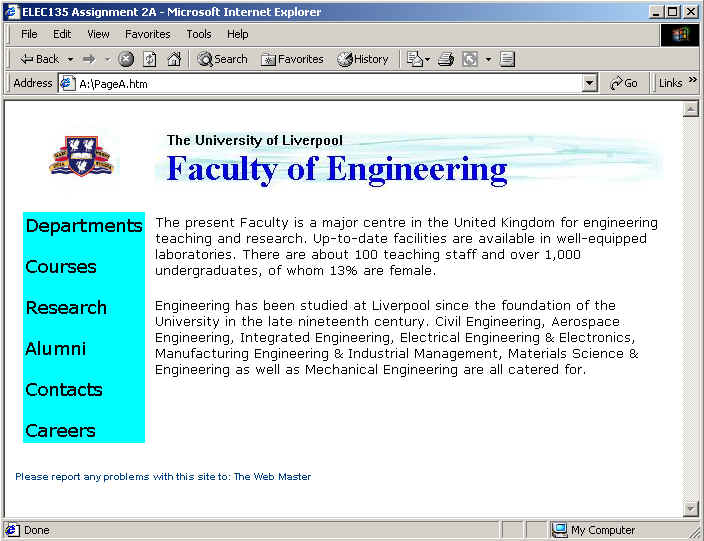Click the page icon in address bar
This screenshot has width=704, height=541.
(67, 84)
